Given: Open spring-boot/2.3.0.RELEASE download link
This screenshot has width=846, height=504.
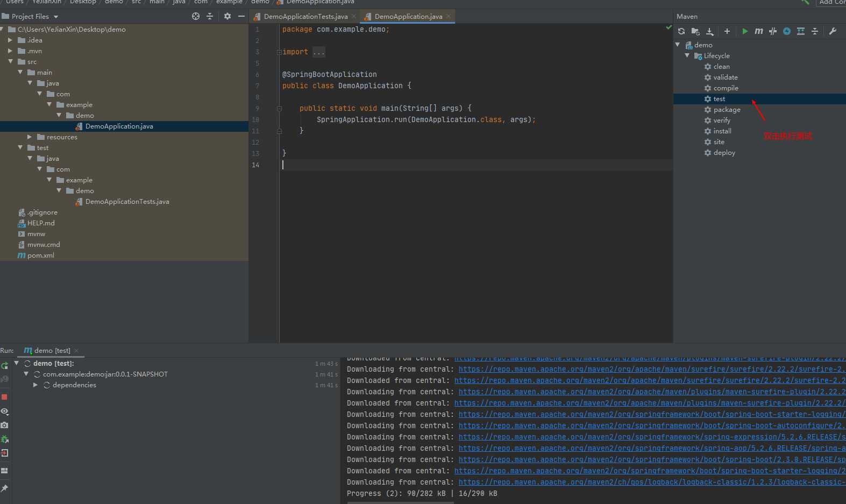Looking at the screenshot, I should (652, 460).
